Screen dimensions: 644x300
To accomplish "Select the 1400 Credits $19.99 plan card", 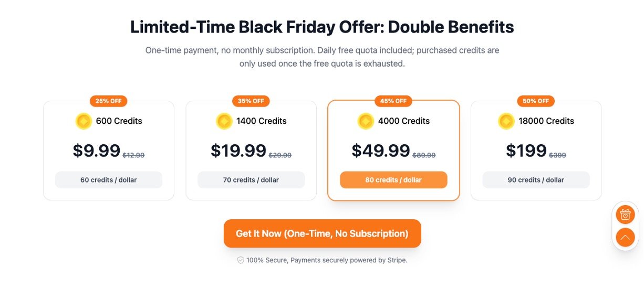I will pyautogui.click(x=251, y=151).
